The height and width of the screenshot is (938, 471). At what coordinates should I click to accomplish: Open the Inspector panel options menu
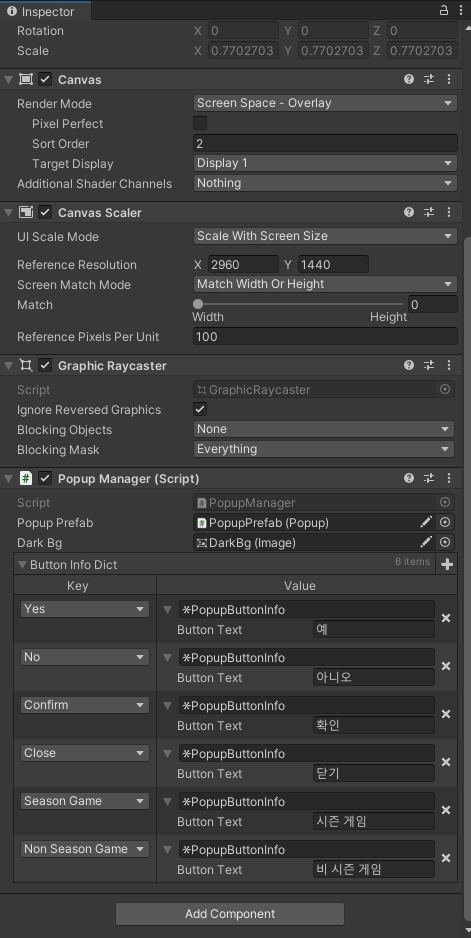tap(461, 10)
